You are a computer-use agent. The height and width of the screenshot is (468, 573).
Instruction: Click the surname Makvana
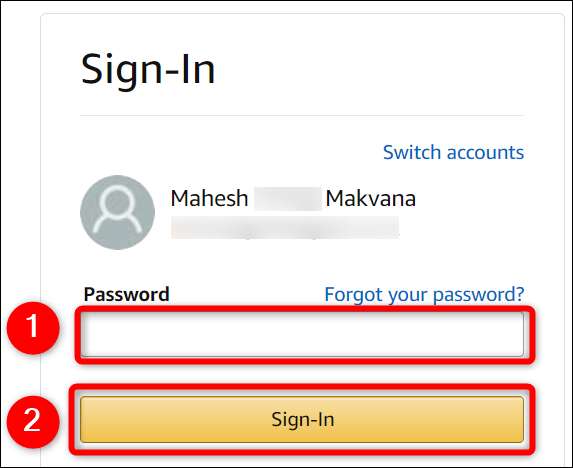point(371,199)
